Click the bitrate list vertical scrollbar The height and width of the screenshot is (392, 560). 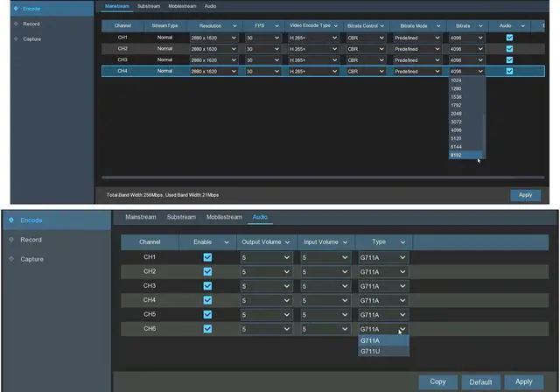484,136
